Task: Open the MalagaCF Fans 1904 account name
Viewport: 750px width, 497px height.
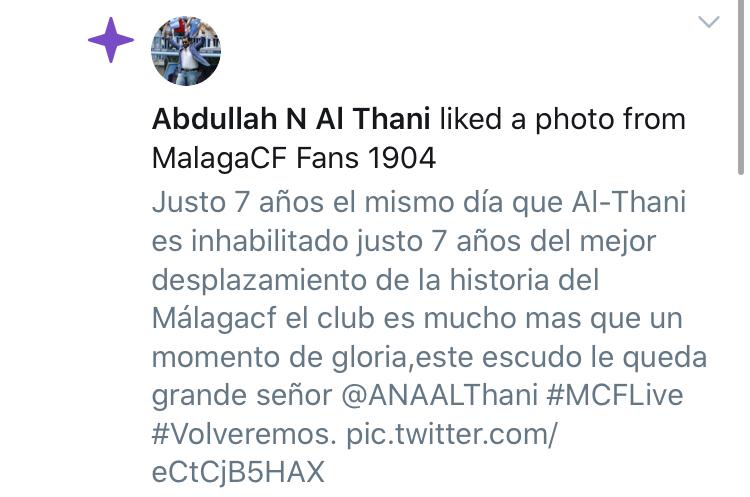Action: click(294, 158)
